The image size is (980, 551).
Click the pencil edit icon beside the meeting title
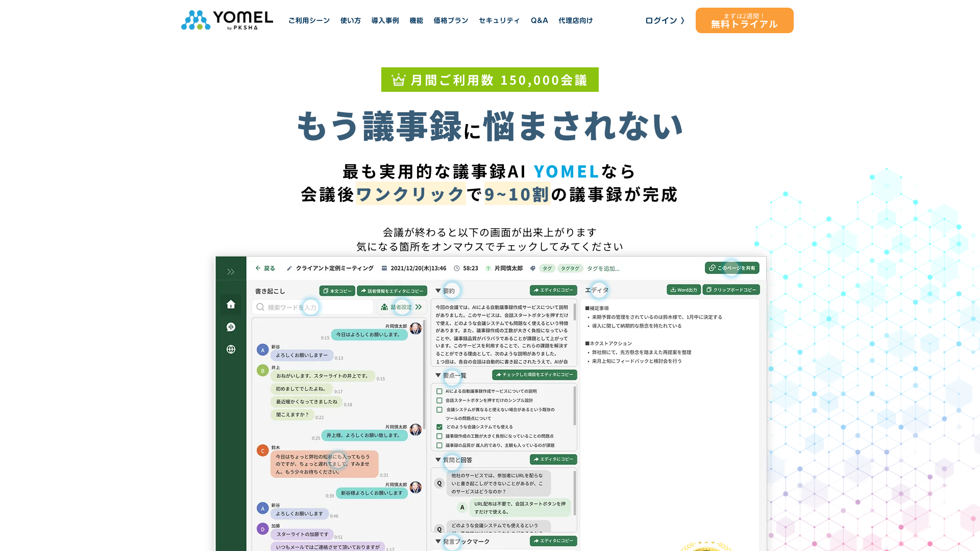pos(289,268)
